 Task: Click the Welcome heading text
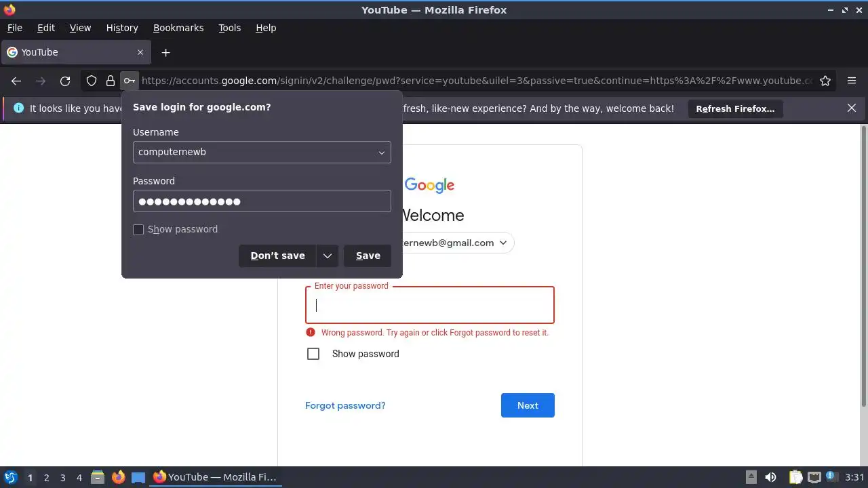[432, 216]
